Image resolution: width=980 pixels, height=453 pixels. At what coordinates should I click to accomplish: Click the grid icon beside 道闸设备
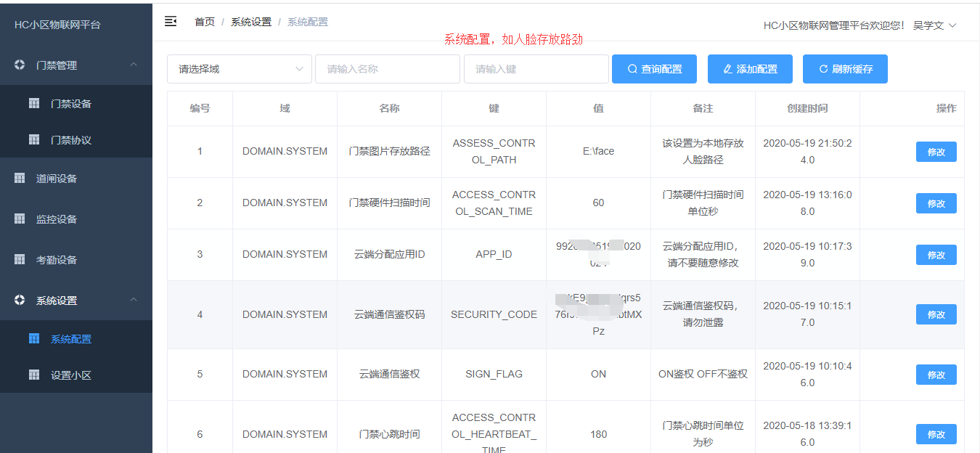point(20,179)
